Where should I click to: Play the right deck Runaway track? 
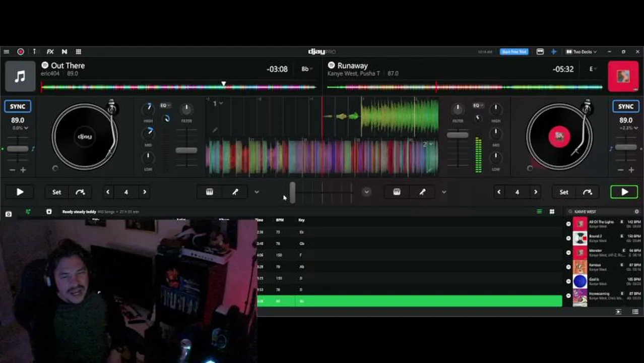[x=624, y=192]
